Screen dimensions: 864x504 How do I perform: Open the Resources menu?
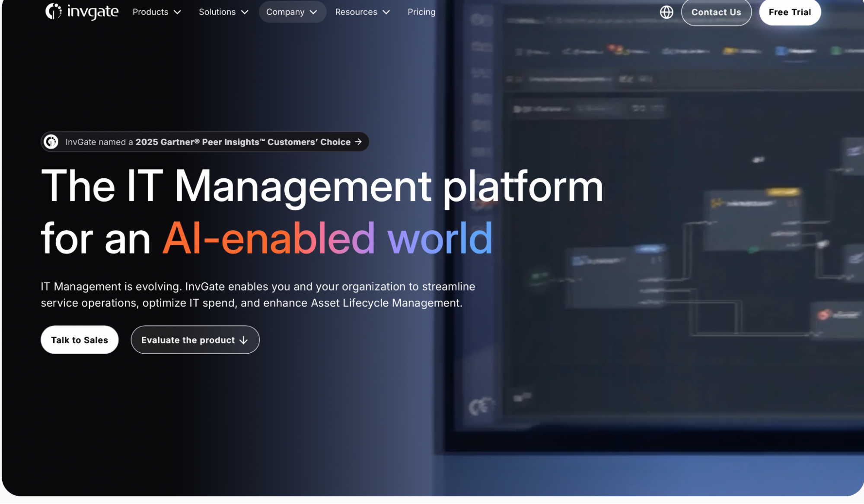tap(362, 12)
